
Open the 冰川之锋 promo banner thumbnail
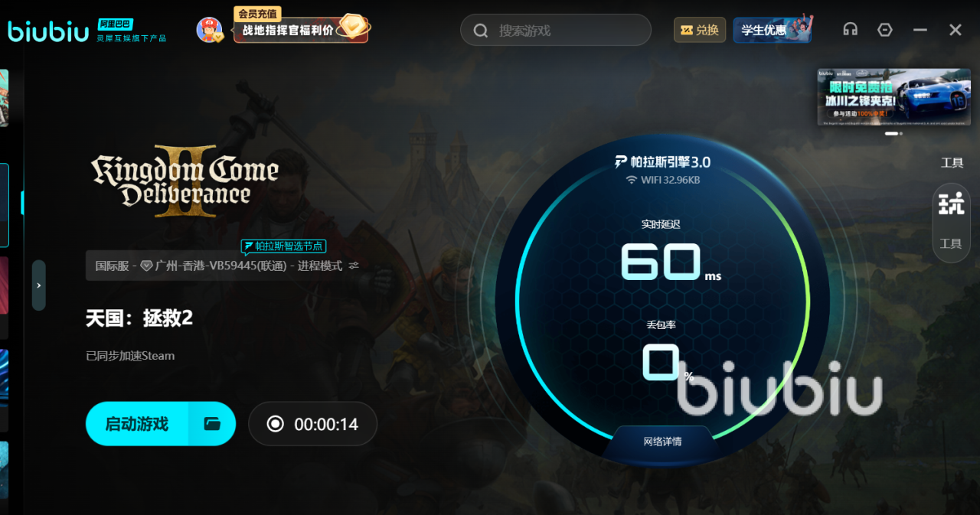(893, 96)
